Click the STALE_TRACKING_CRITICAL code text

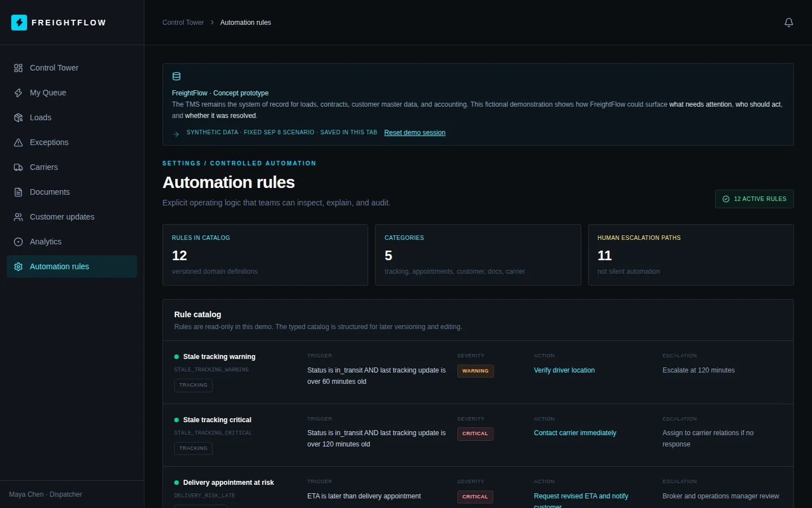(213, 433)
